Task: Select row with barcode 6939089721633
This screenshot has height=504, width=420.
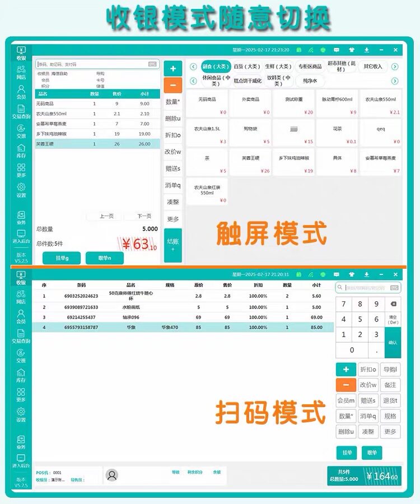Action: pyautogui.click(x=183, y=307)
